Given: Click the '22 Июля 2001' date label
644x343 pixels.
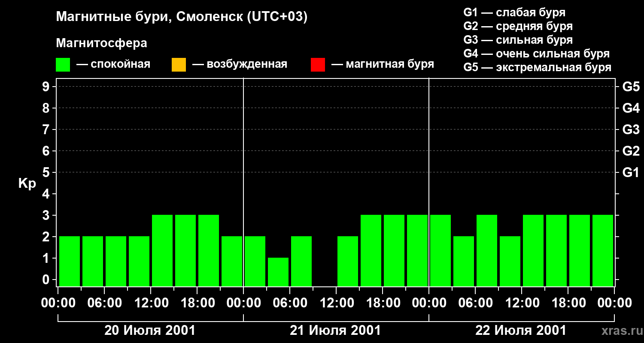Looking at the screenshot, I should coord(521,331).
